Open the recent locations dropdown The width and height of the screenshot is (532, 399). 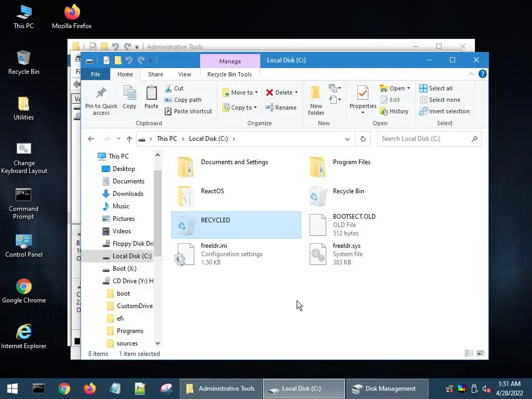coord(118,139)
